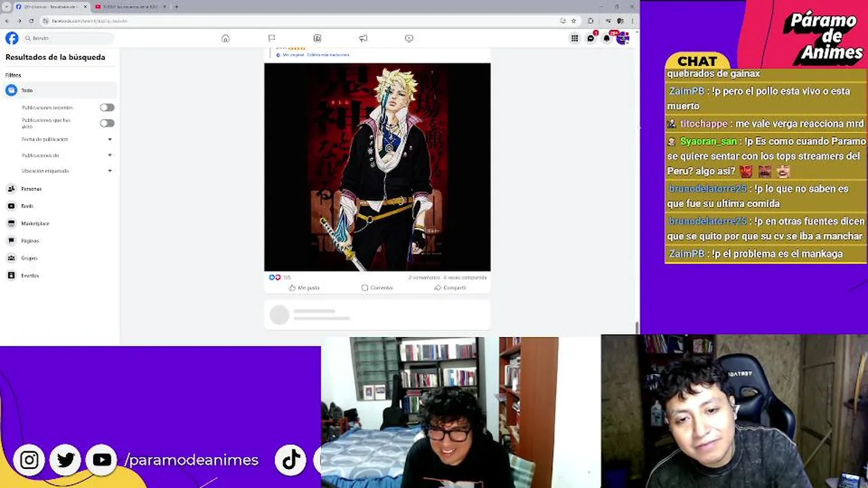Close the Facebook browser tab

click(x=85, y=7)
